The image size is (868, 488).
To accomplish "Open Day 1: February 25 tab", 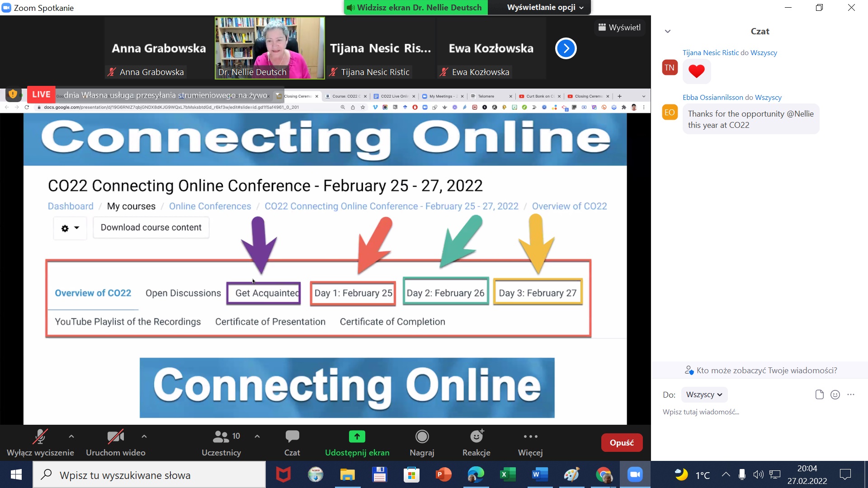I will [x=353, y=293].
